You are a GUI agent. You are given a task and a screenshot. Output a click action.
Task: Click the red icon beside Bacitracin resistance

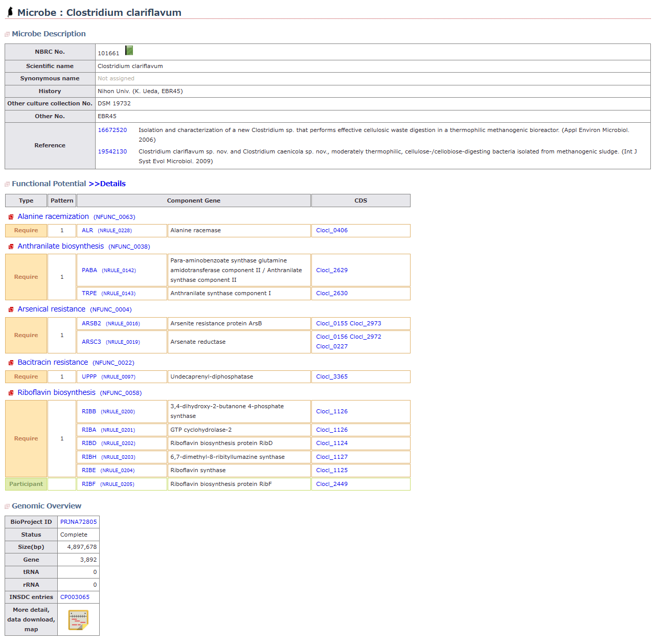click(x=11, y=363)
